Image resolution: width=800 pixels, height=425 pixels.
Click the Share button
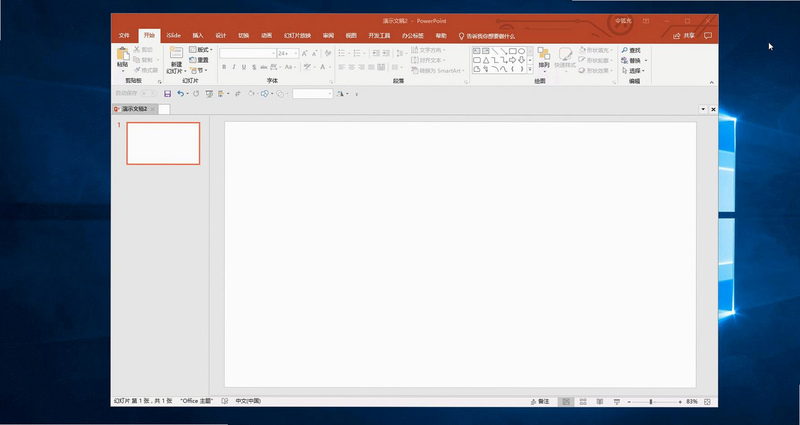(x=684, y=36)
